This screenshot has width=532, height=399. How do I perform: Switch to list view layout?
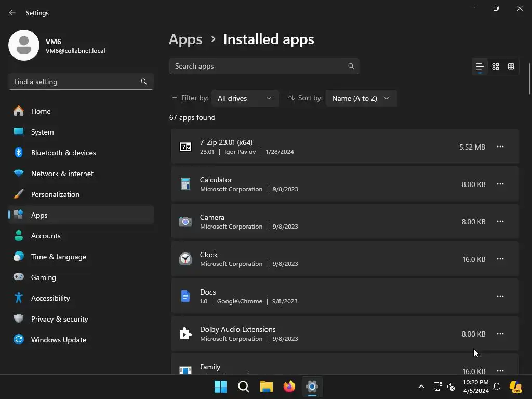[x=480, y=66]
